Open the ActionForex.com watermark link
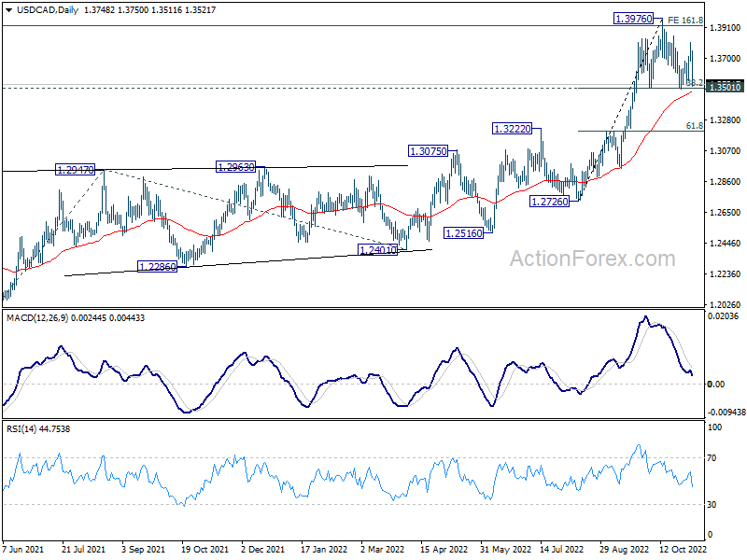Screen dimensions: 747x560 [x=591, y=259]
